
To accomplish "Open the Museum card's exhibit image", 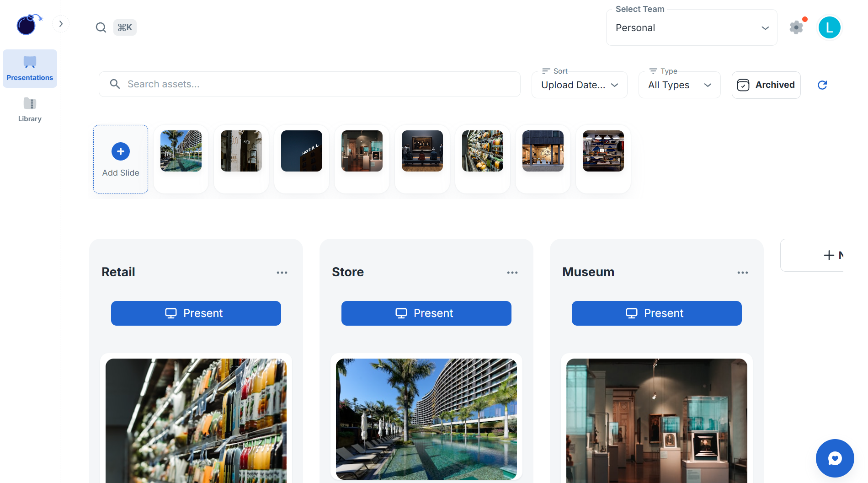I will [657, 421].
